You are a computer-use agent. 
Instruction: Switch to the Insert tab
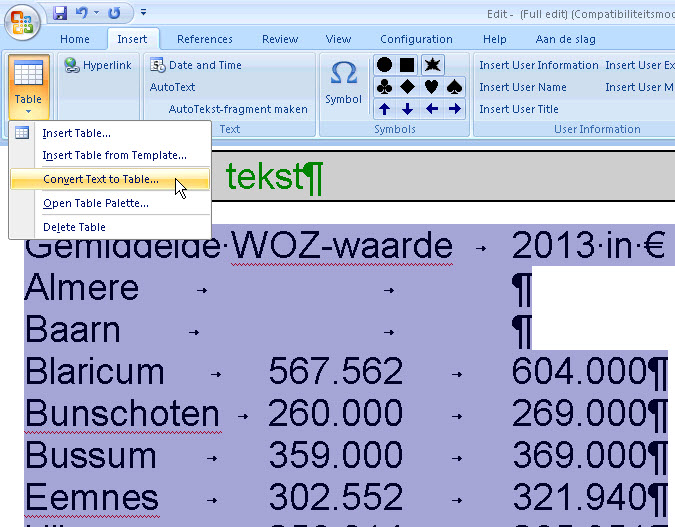pyautogui.click(x=132, y=39)
